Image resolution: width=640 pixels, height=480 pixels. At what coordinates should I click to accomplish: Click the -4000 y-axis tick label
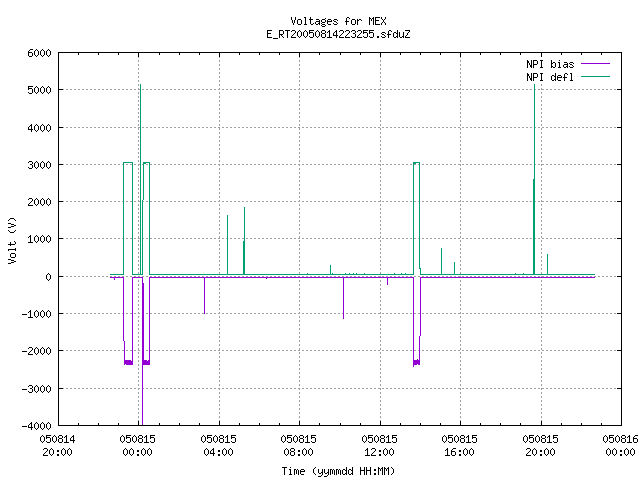point(36,426)
